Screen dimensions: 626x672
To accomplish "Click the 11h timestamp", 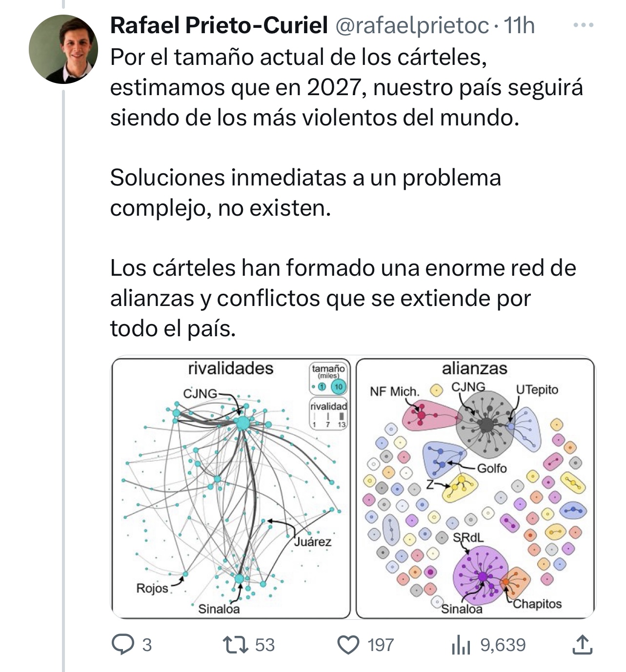I will click(519, 25).
